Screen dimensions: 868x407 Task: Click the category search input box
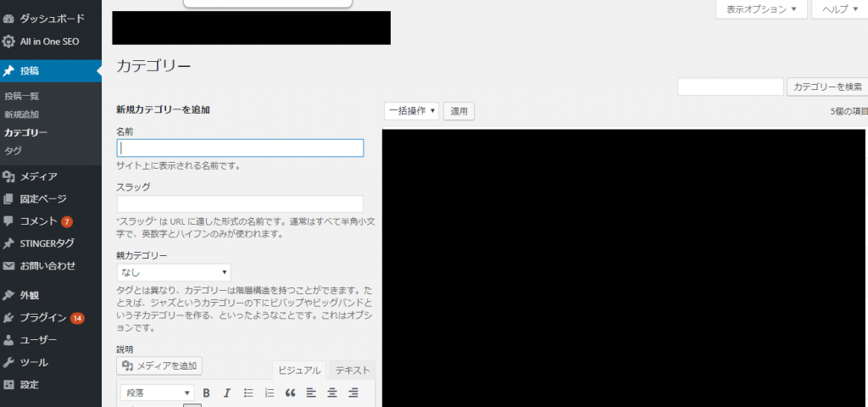pos(731,86)
